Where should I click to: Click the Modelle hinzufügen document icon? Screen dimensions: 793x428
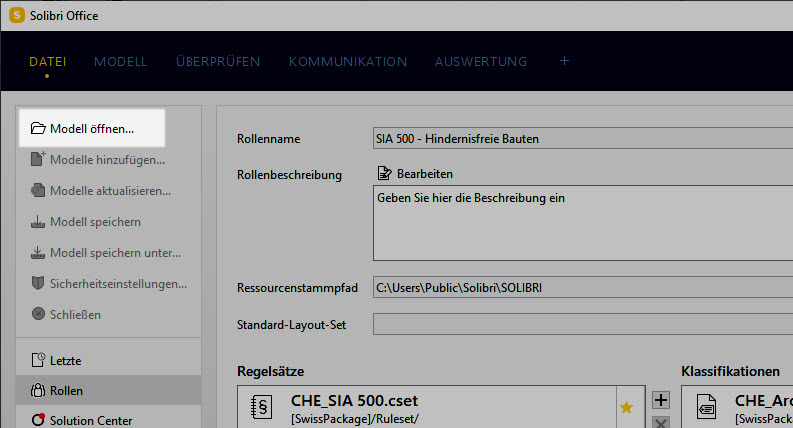click(38, 159)
